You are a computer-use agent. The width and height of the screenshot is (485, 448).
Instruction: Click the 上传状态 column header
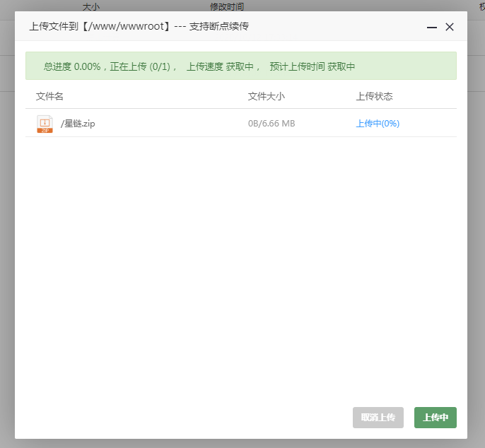click(x=374, y=96)
